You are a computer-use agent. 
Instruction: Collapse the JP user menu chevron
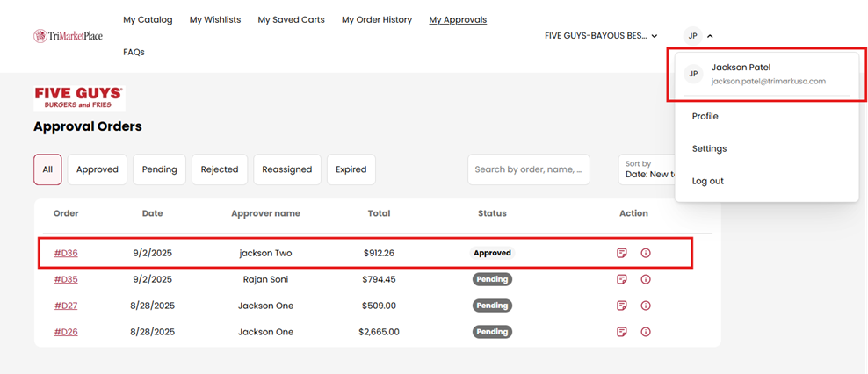(x=710, y=36)
